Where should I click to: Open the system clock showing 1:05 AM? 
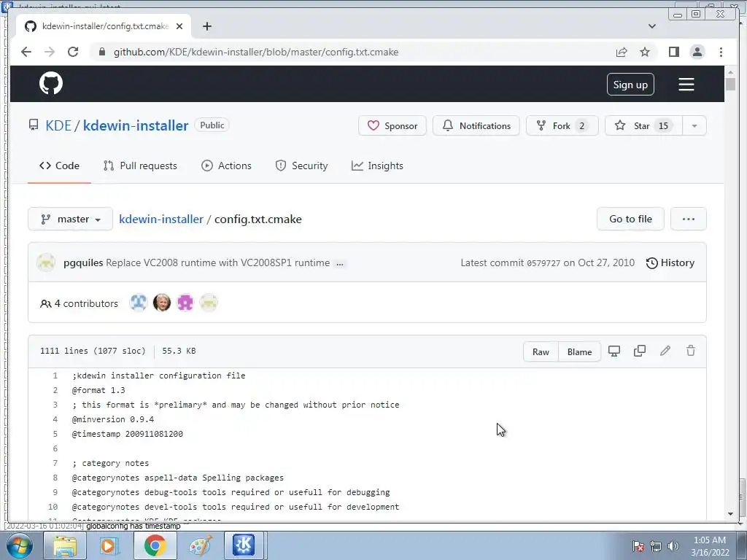pyautogui.click(x=710, y=546)
